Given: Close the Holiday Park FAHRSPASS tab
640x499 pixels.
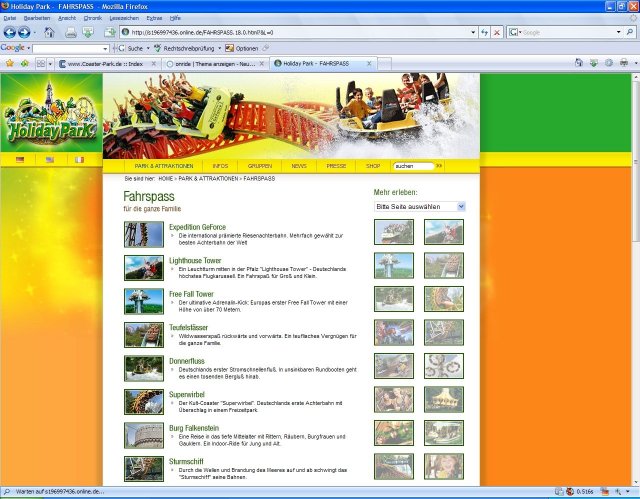Looking at the screenshot, I should 369,63.
